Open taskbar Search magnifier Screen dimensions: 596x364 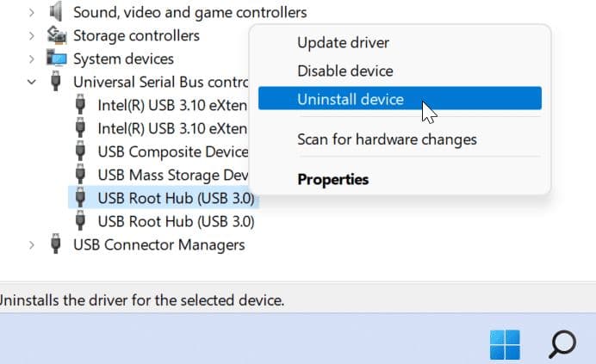point(562,344)
